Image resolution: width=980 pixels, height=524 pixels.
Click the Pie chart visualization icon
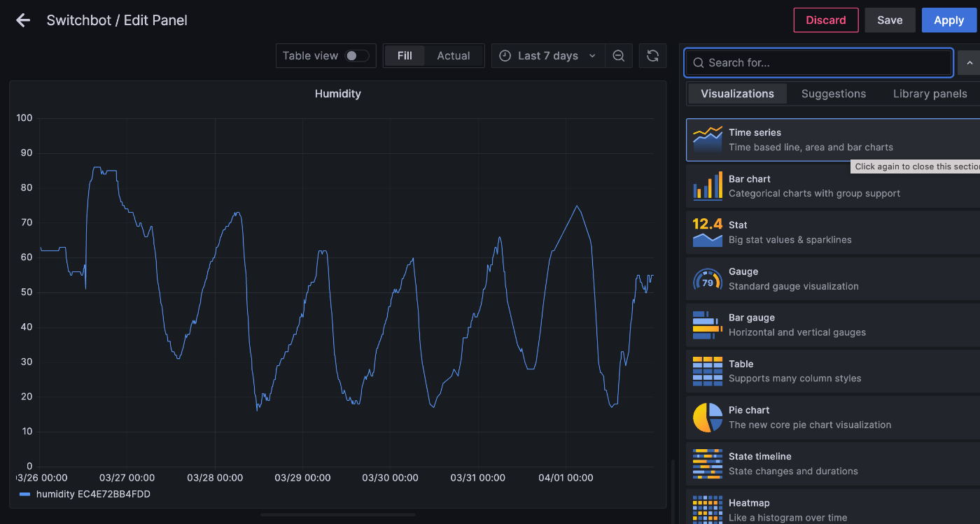(x=707, y=418)
